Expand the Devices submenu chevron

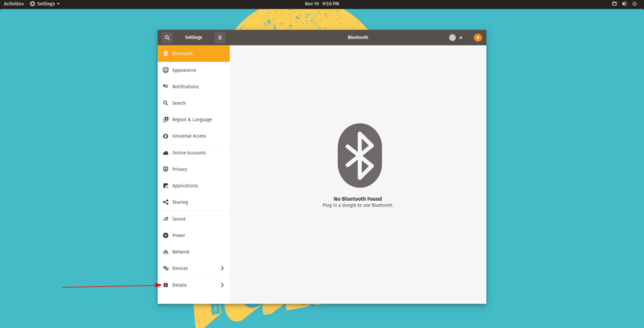222,268
